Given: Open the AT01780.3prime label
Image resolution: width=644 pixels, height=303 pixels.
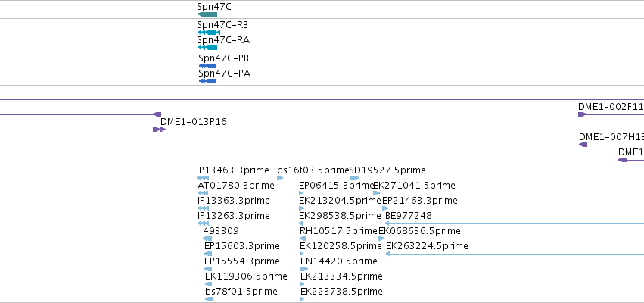Looking at the screenshot, I should click(236, 186).
